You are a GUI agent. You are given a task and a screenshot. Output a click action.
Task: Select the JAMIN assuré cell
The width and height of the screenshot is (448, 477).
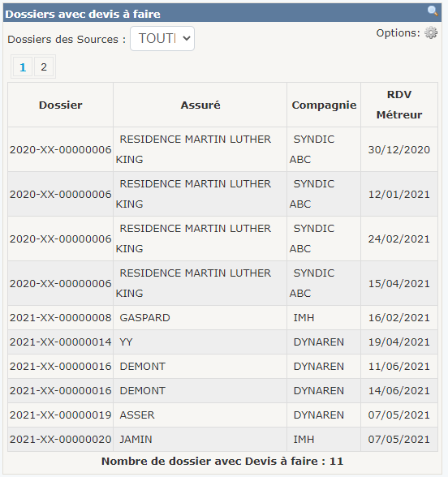pos(200,440)
